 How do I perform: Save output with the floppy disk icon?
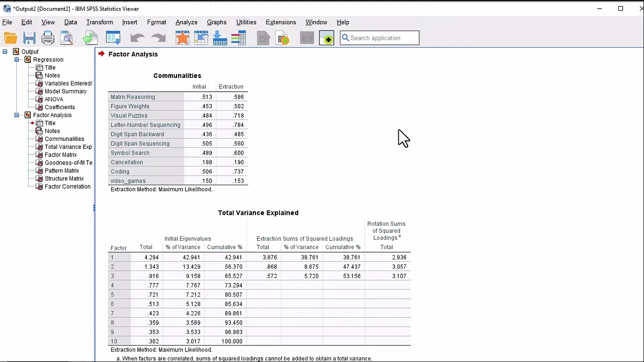(x=29, y=38)
